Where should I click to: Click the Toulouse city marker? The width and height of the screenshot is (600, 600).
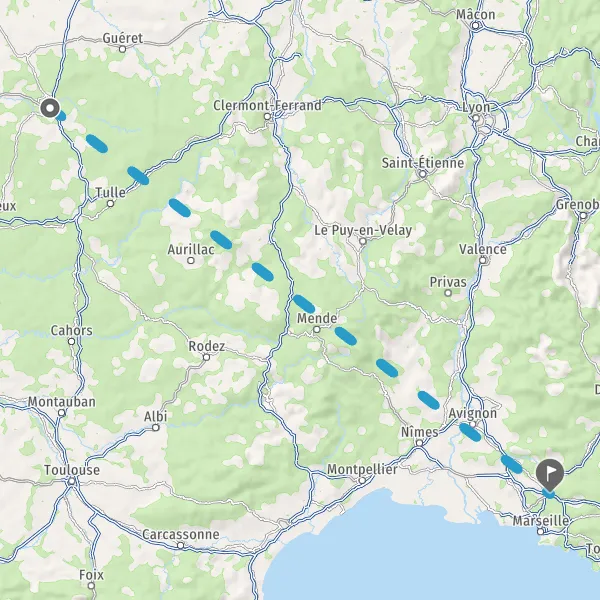click(x=72, y=481)
